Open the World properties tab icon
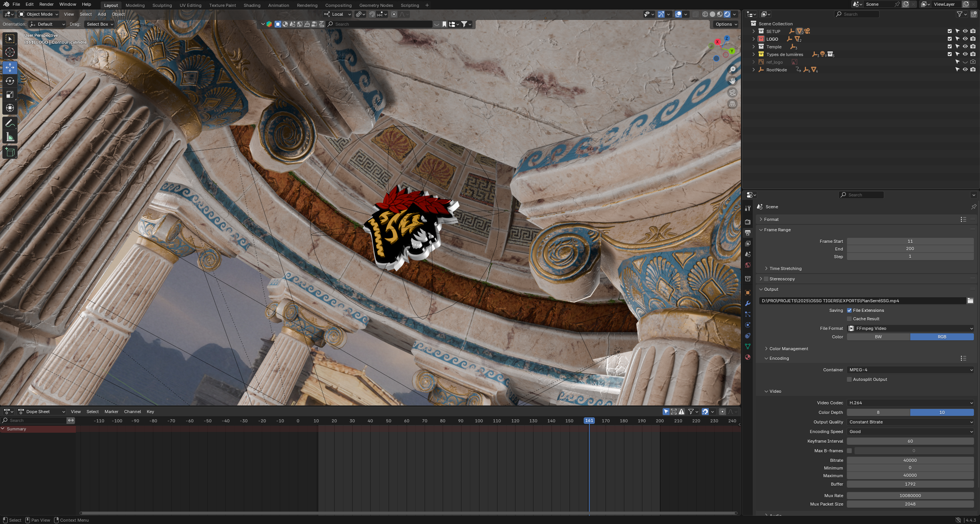Screen dimensions: 980x524 [x=747, y=265]
